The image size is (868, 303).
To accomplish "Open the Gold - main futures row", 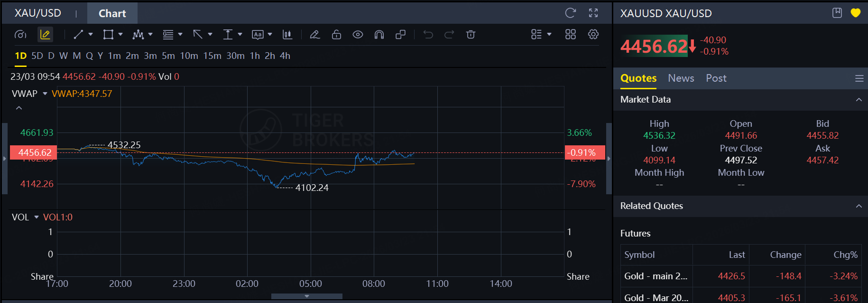I will 741,276.
